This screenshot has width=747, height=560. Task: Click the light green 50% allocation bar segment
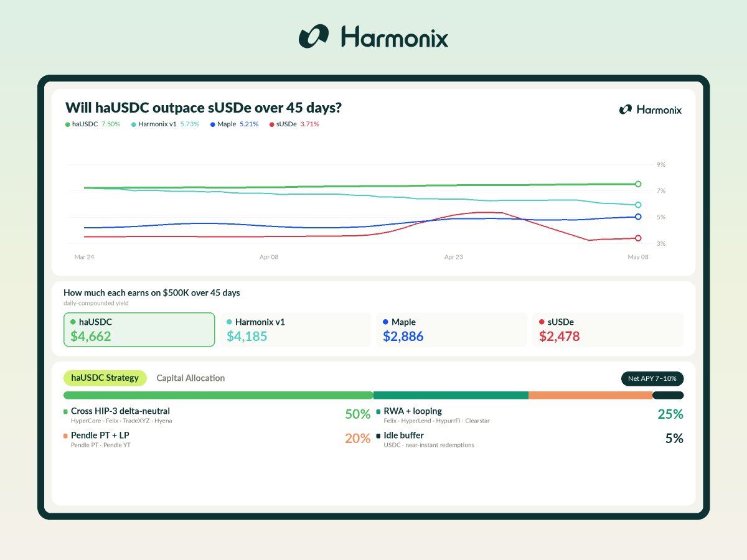point(218,395)
